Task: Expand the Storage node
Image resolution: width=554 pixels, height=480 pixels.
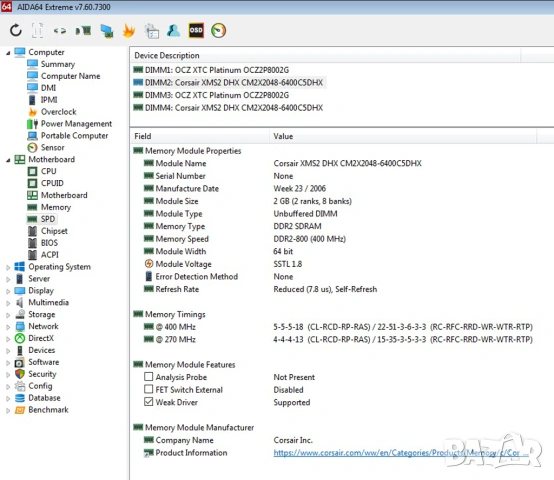Action: pyautogui.click(x=8, y=315)
